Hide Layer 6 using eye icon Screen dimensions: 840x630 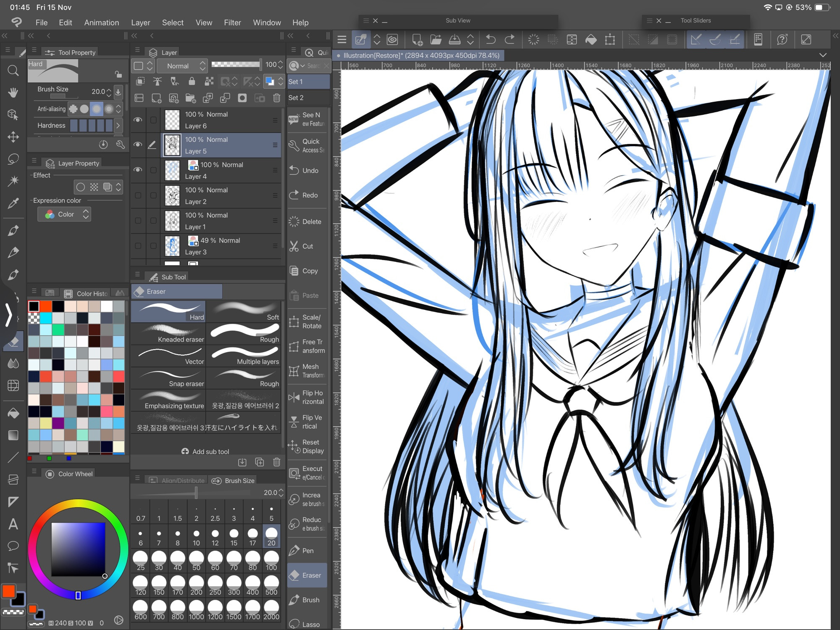pyautogui.click(x=138, y=120)
